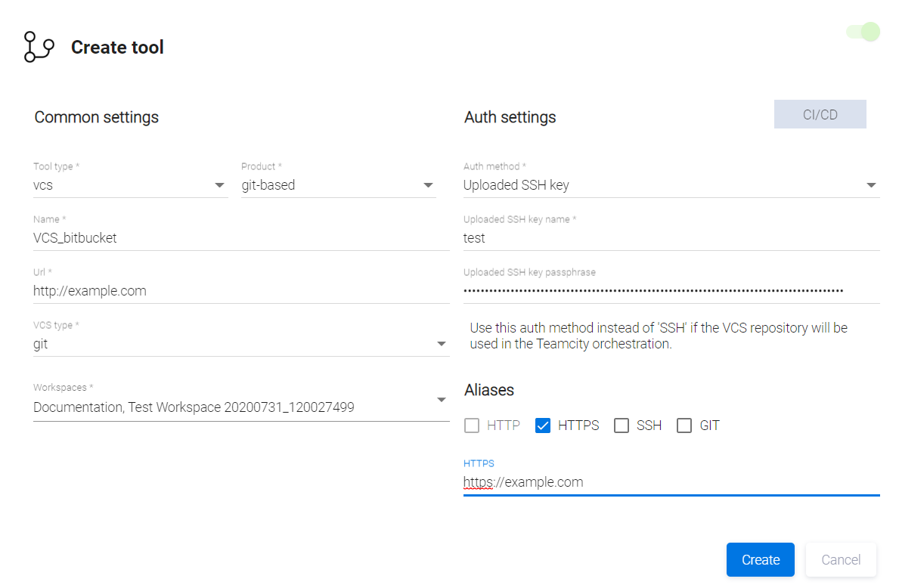Viewport: 899px width, 588px height.
Task: Click the Aliases section heading
Action: coord(489,390)
